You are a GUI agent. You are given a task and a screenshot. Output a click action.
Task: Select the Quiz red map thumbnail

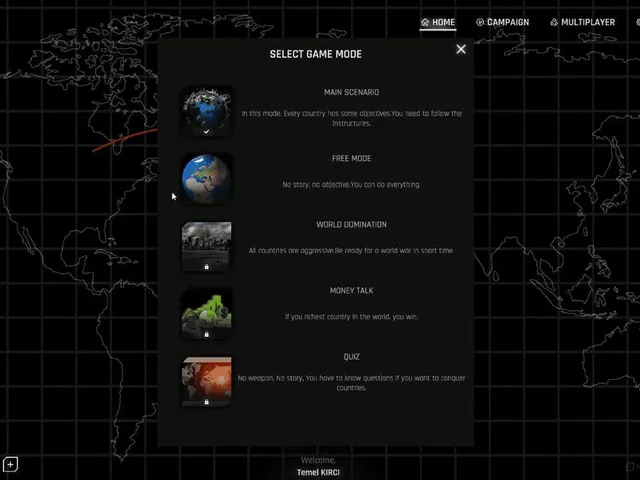click(207, 381)
